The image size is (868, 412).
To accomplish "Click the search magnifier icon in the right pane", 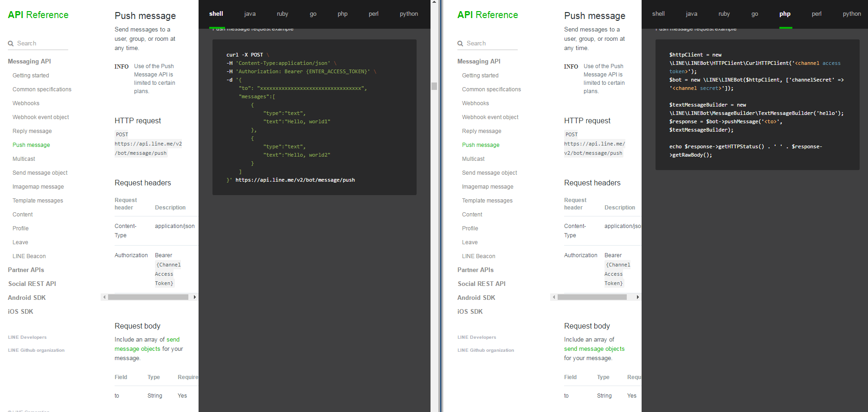I will pos(460,44).
